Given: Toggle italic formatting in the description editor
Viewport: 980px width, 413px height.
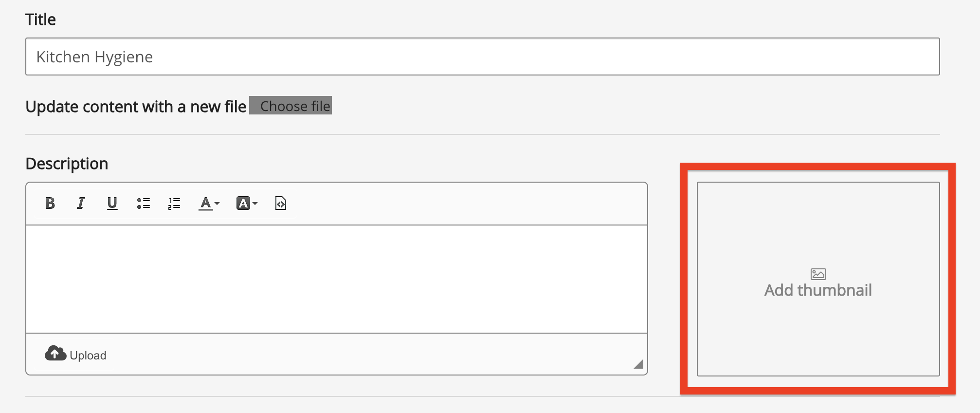Looking at the screenshot, I should pyautogui.click(x=81, y=203).
